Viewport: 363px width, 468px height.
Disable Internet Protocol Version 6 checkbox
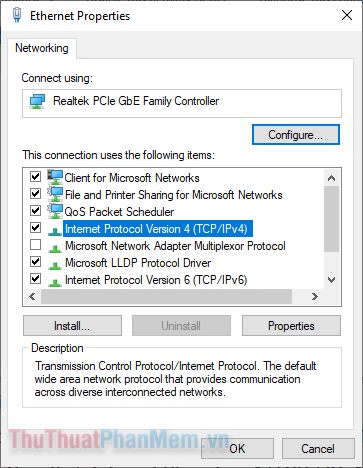click(35, 278)
